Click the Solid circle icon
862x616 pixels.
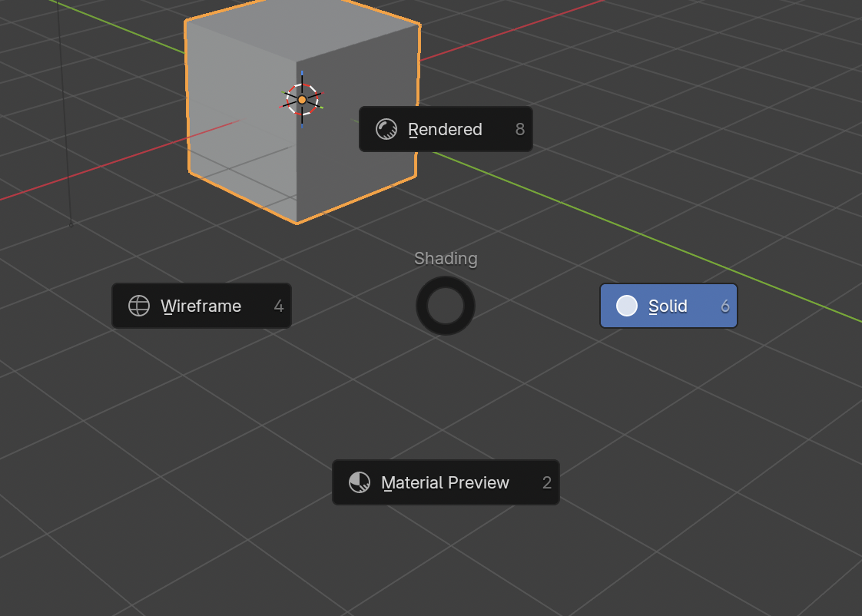(x=627, y=306)
